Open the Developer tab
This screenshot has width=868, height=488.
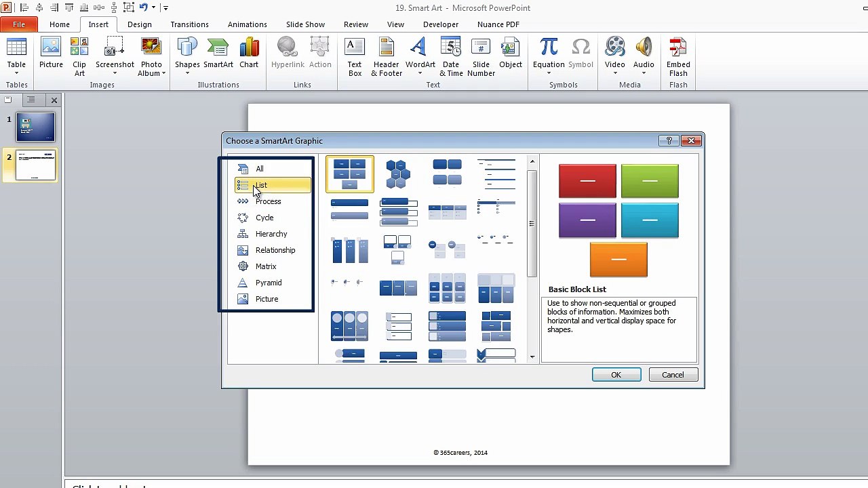click(x=441, y=24)
